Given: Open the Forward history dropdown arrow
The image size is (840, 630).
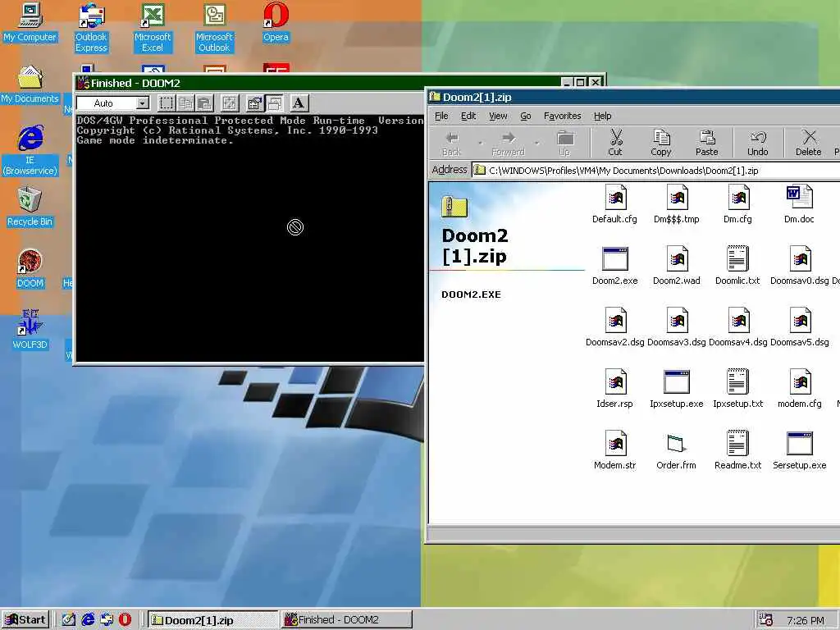Looking at the screenshot, I should pyautogui.click(x=536, y=143).
